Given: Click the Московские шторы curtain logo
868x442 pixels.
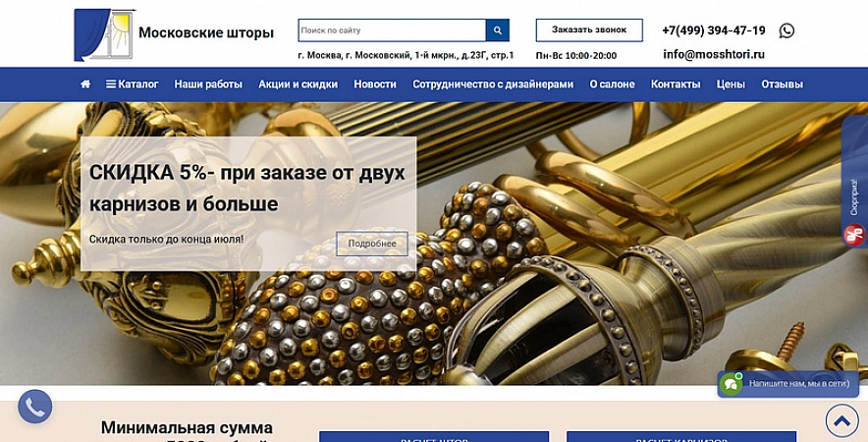Looking at the screenshot, I should click(x=105, y=34).
